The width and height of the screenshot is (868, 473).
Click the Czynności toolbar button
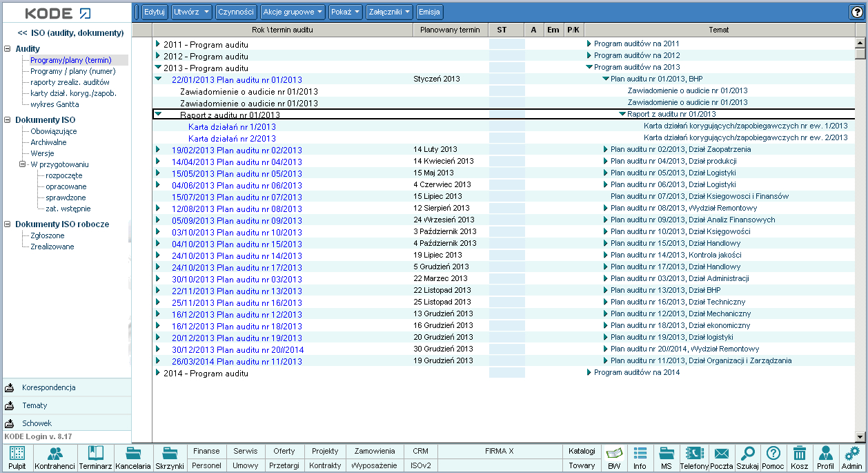(x=236, y=12)
